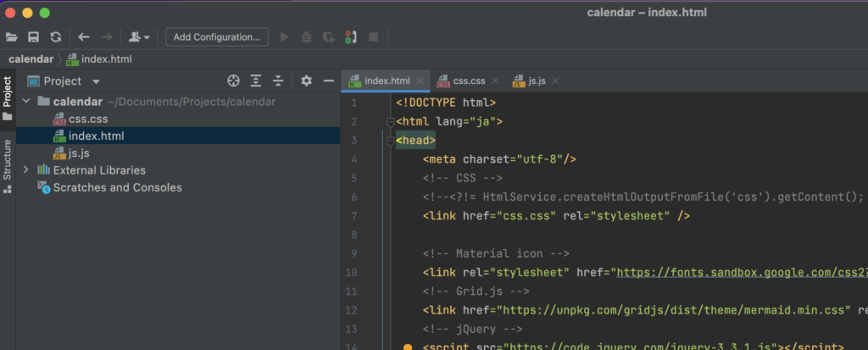Click the Debug bug icon
The height and width of the screenshot is (350, 868).
click(x=306, y=37)
